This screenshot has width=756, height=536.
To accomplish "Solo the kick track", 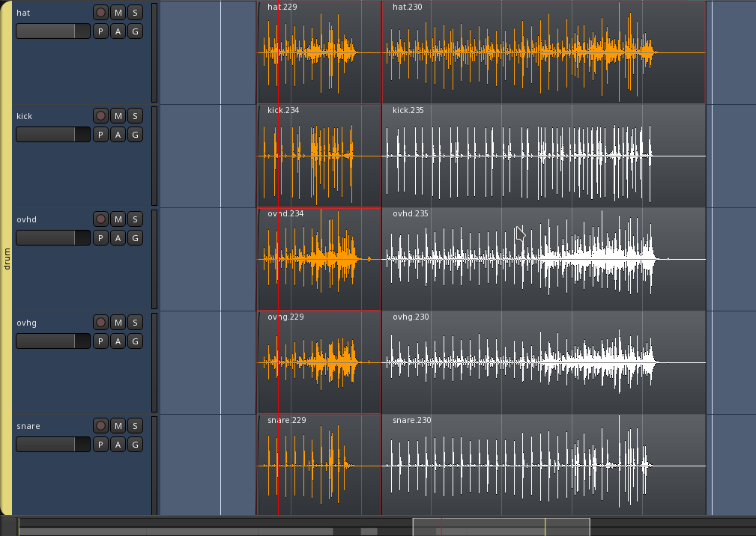I will tap(135, 116).
